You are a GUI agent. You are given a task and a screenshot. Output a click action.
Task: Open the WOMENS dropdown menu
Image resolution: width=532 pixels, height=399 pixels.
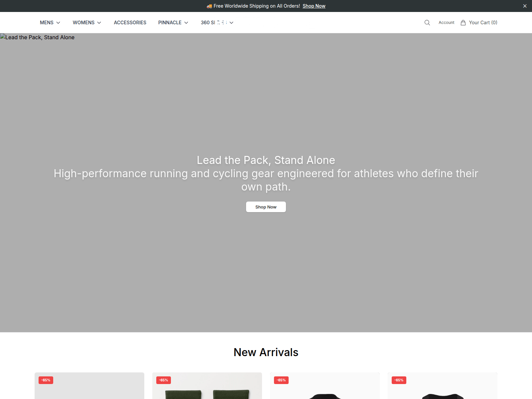87,23
